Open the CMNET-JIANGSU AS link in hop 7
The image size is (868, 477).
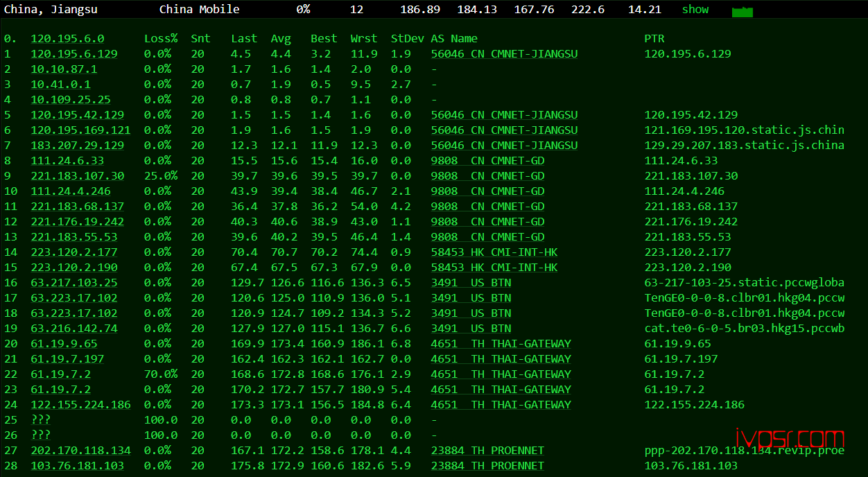[x=504, y=146]
